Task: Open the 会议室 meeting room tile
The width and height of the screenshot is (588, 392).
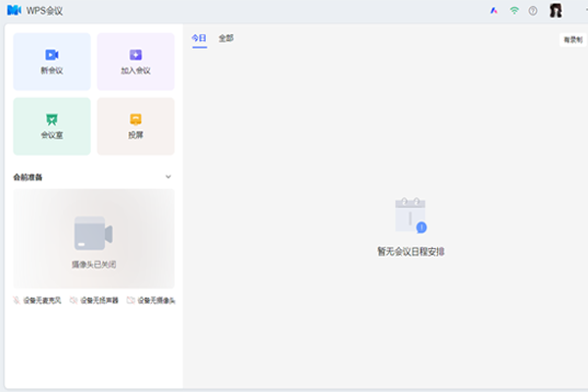Action: coord(51,125)
